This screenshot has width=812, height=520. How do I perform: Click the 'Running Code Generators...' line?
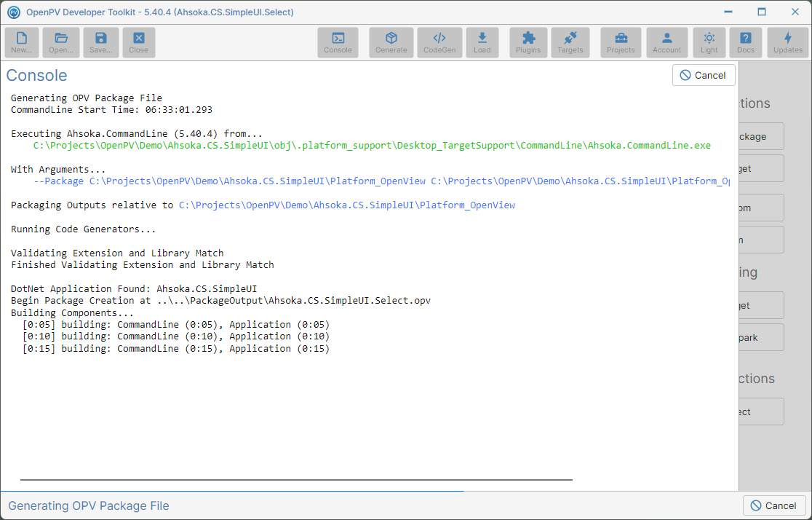coord(84,229)
